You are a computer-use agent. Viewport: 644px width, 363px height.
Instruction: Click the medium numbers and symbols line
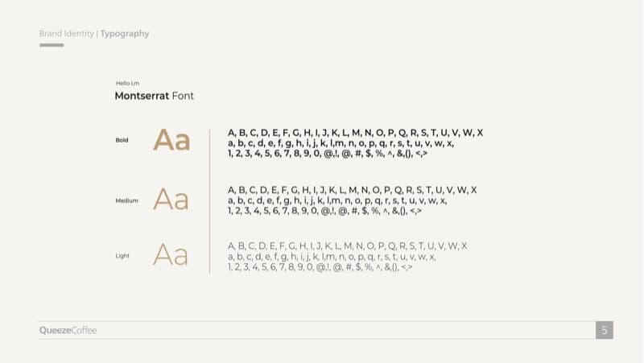pos(324,211)
